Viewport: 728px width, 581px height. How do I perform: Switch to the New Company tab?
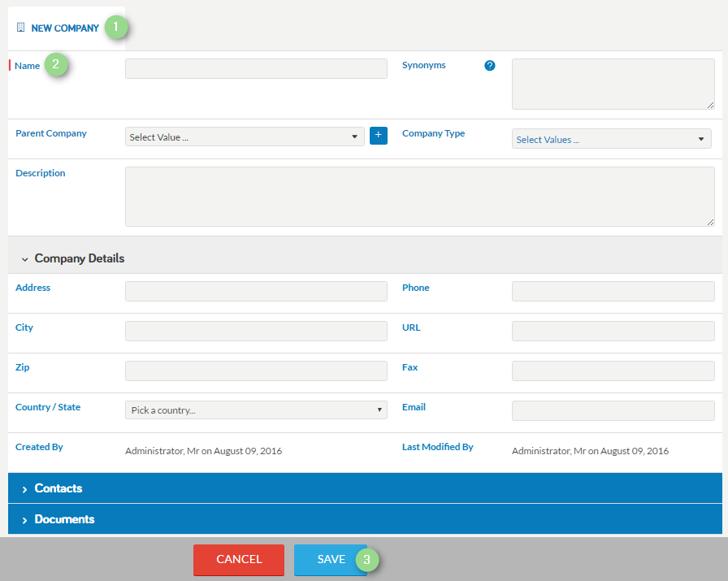point(65,28)
